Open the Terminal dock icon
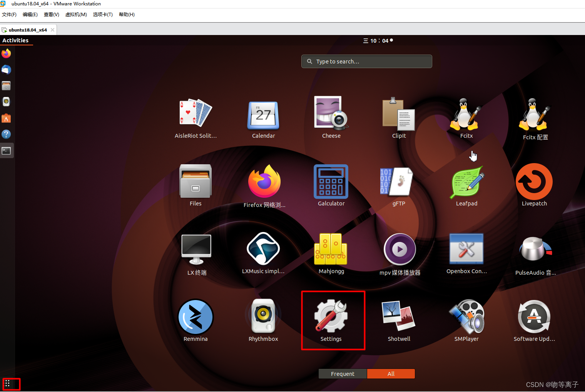 [x=6, y=150]
